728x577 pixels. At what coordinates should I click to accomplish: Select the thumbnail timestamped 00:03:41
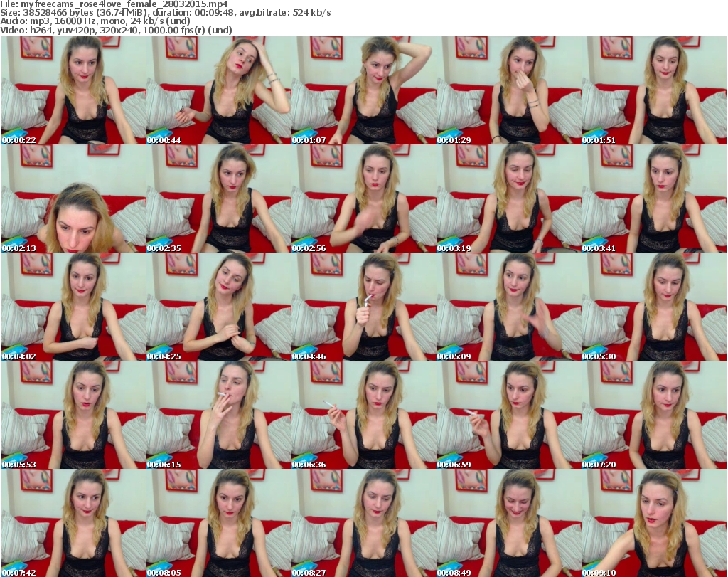pos(654,198)
